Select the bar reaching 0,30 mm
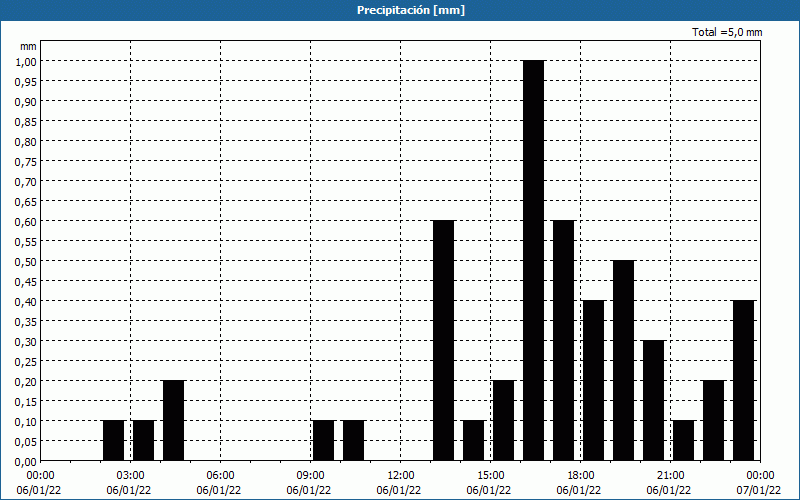 (x=654, y=401)
